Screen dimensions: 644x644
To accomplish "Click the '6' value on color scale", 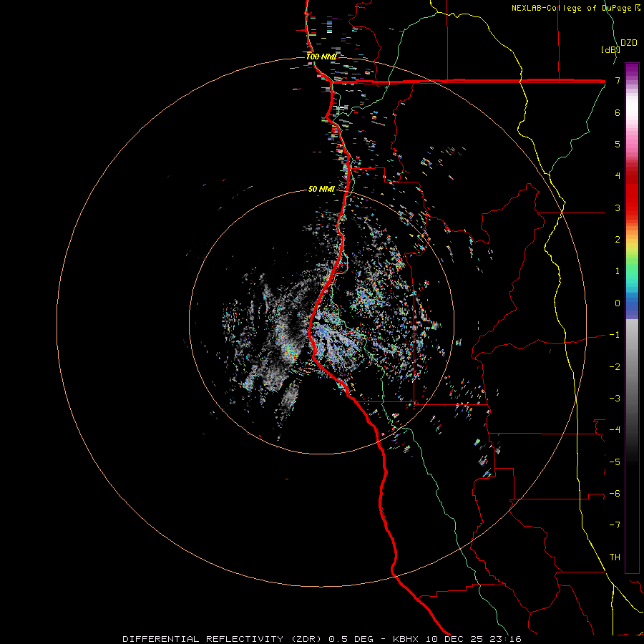I will click(x=618, y=112).
